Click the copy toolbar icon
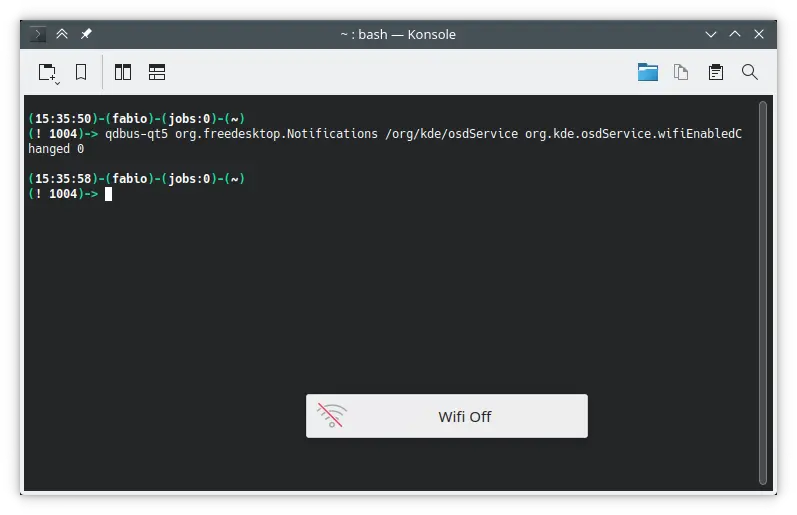797x515 pixels. pyautogui.click(x=681, y=72)
